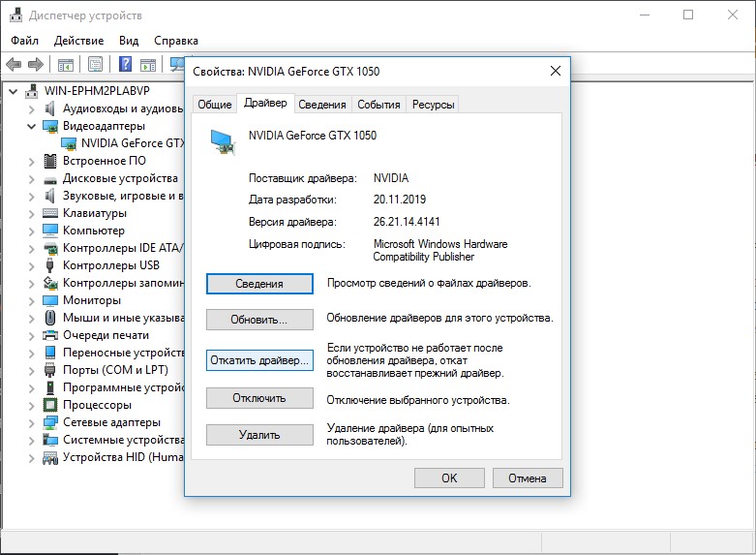Expand the Процессоры branch
The width and height of the screenshot is (756, 555).
pos(32,406)
